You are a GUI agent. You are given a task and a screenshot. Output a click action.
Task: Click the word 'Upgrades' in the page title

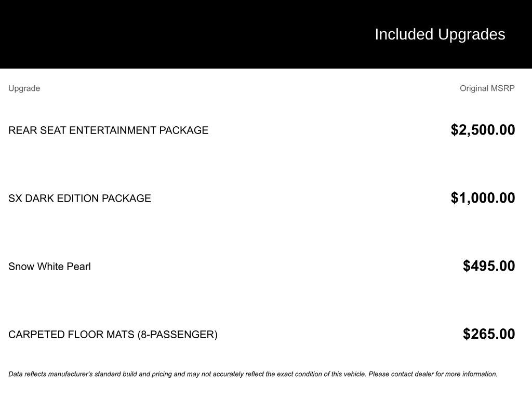(471, 34)
